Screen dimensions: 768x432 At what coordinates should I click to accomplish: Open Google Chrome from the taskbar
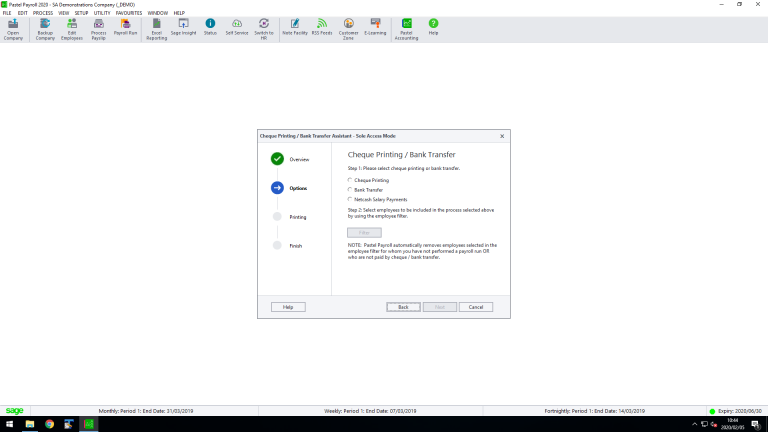pos(49,424)
